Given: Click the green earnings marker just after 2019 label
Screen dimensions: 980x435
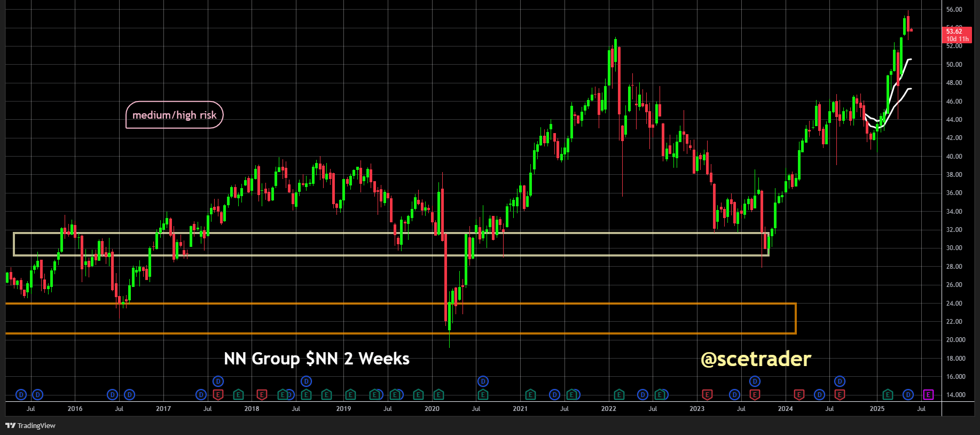Looking at the screenshot, I should (350, 395).
